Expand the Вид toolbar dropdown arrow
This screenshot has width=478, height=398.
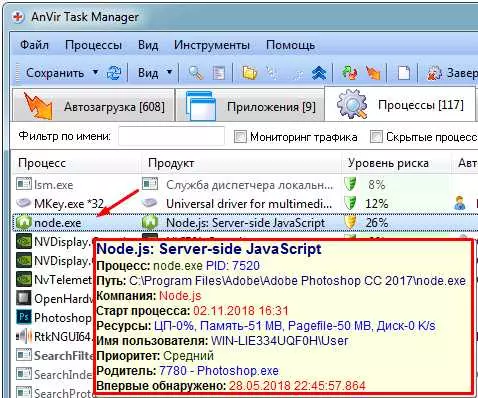point(169,72)
